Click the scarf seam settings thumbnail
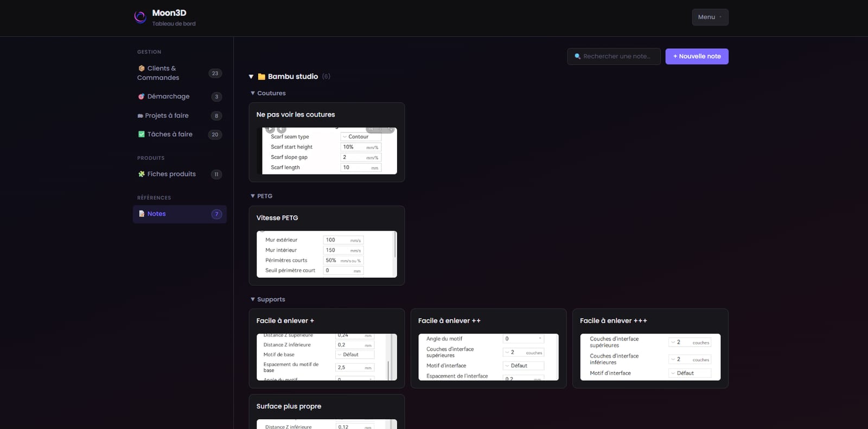The width and height of the screenshot is (868, 429). 327,151
